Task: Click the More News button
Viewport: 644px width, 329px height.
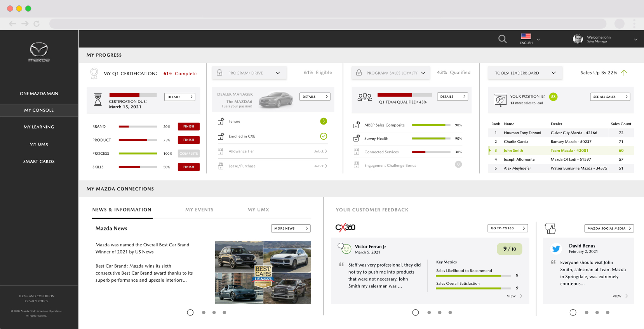Action: tap(291, 229)
